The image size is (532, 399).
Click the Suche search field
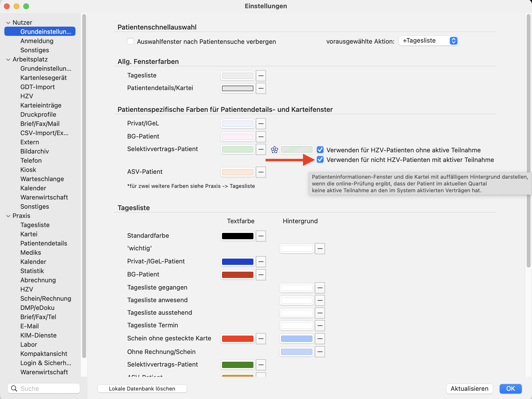click(x=44, y=388)
